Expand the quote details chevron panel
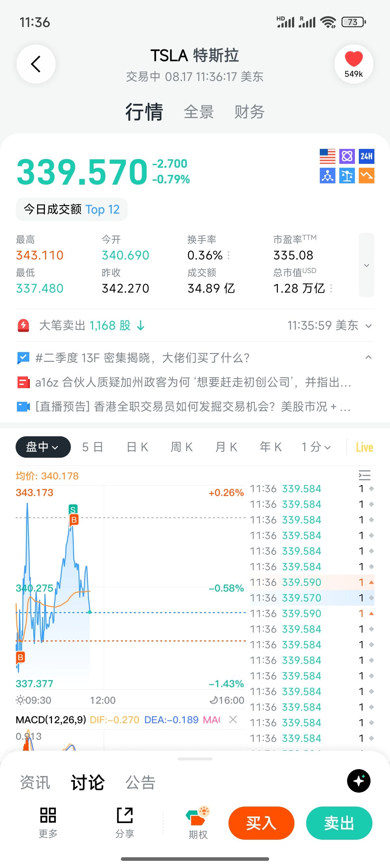 point(366,265)
